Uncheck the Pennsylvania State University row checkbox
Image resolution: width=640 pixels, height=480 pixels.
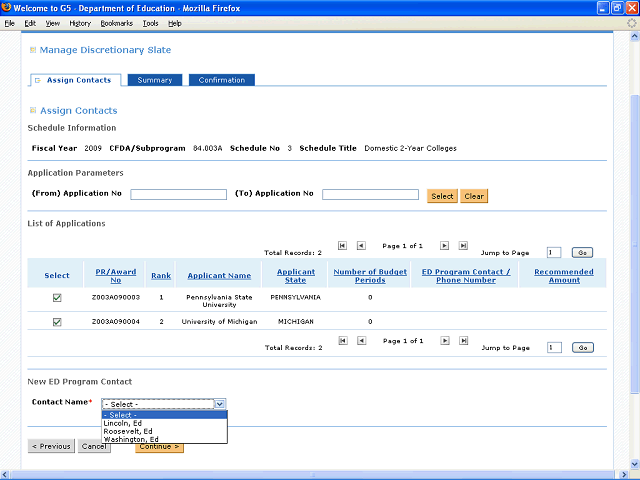point(57,297)
